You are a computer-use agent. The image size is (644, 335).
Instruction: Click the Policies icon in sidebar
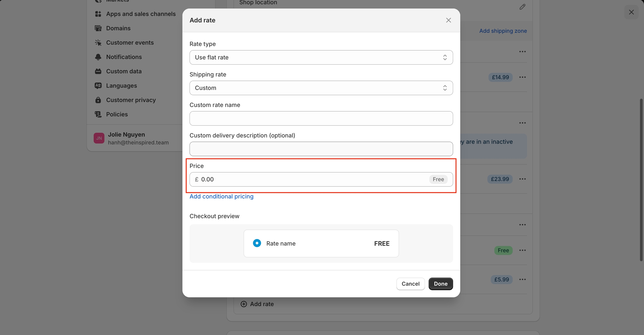98,114
